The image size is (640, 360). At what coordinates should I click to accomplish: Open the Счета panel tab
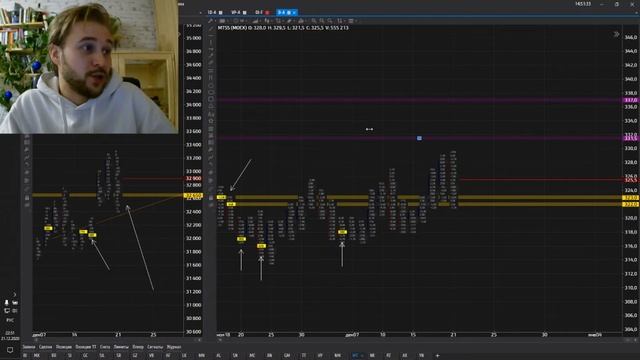point(105,347)
